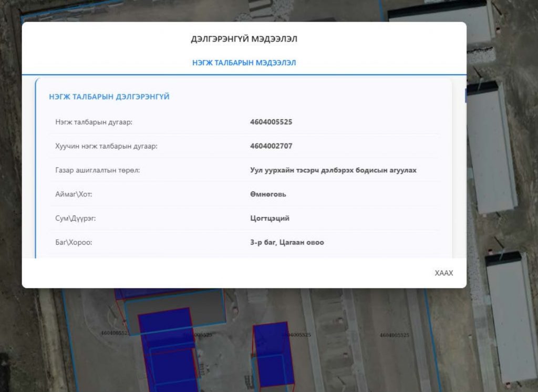Click the land use value Уул уурхайн тэсэрч
Screen dimensions: 538x392
click(x=333, y=170)
